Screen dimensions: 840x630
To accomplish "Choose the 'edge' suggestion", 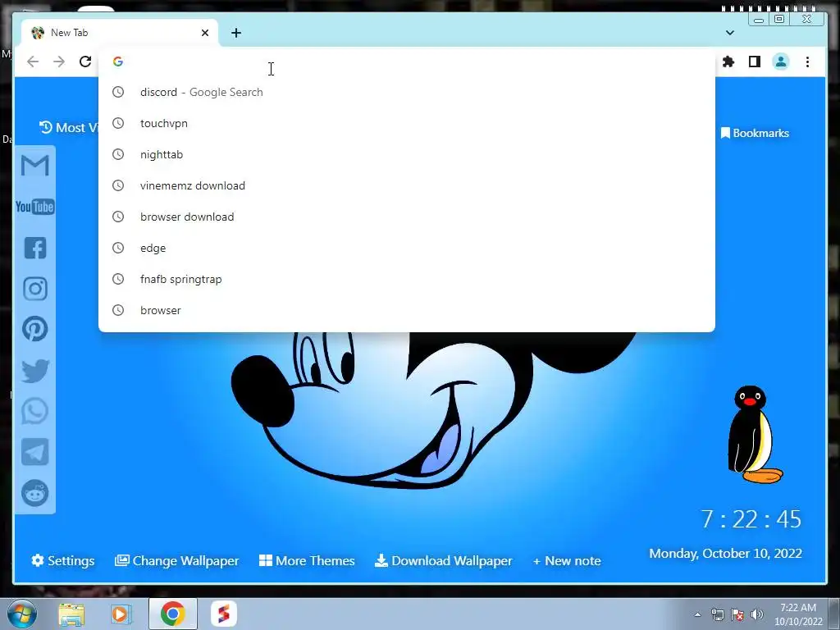I will click(407, 248).
